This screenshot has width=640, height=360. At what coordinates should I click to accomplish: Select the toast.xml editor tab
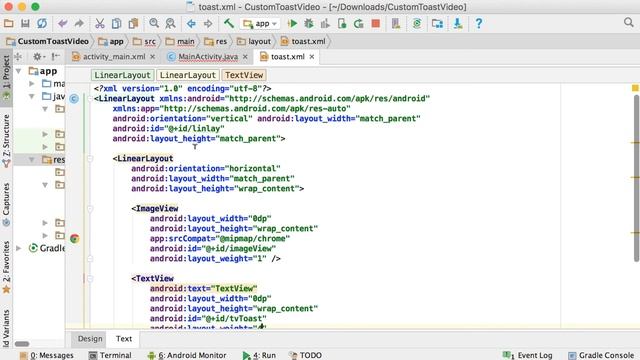(287, 57)
